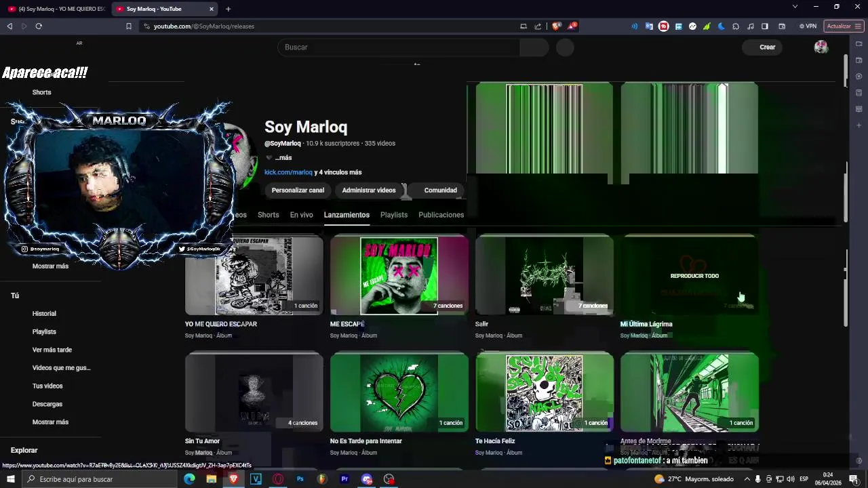The image size is (868, 488).
Task: Select the Lanzamientos channel tab
Action: pyautogui.click(x=347, y=215)
